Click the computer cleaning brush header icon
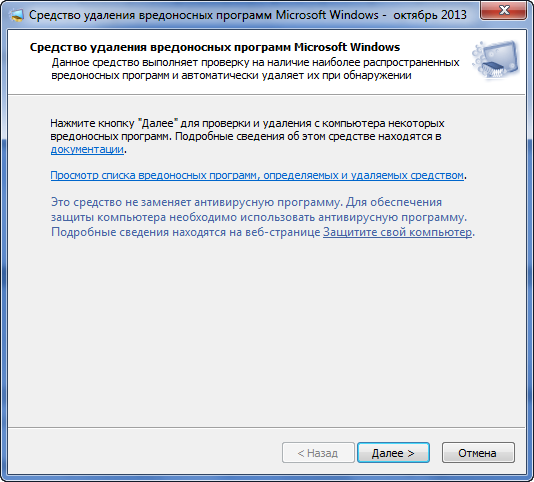 pyautogui.click(x=496, y=60)
